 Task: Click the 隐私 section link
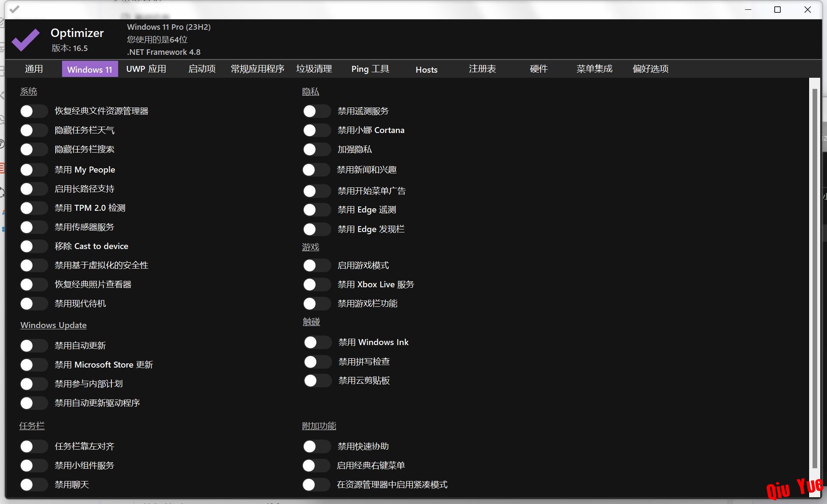pyautogui.click(x=311, y=91)
